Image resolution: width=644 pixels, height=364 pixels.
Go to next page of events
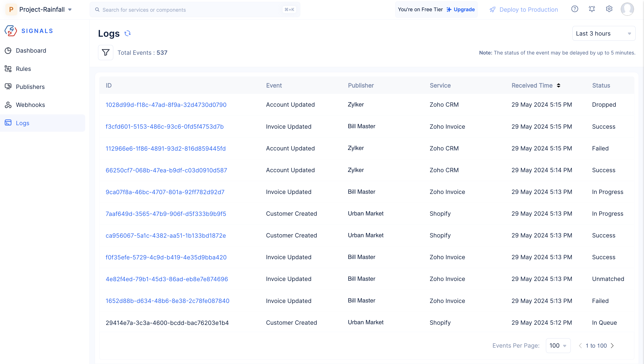click(612, 346)
